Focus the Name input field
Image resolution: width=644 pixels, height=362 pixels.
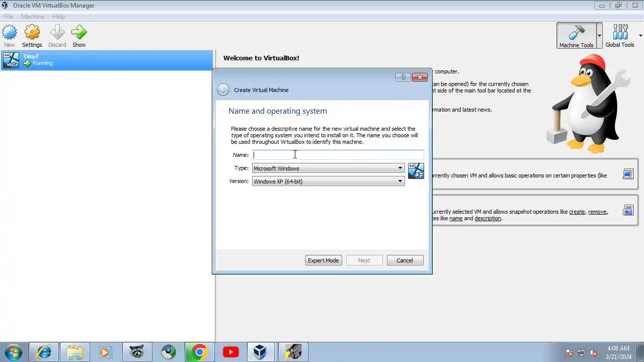(338, 155)
